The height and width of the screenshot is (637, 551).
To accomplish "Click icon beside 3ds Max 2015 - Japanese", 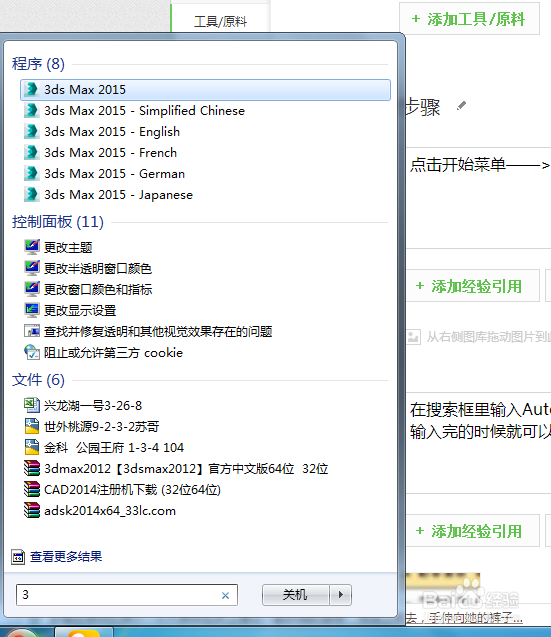I will pyautogui.click(x=31, y=195).
